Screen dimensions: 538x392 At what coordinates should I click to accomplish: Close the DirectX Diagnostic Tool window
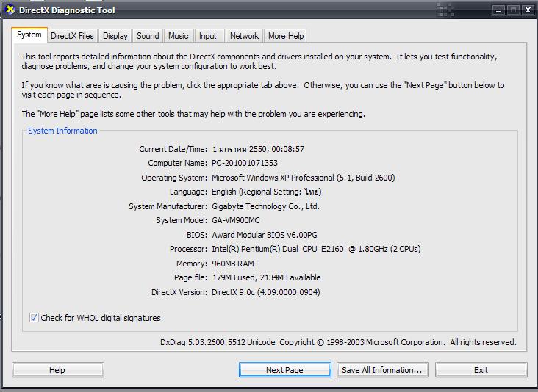528,10
